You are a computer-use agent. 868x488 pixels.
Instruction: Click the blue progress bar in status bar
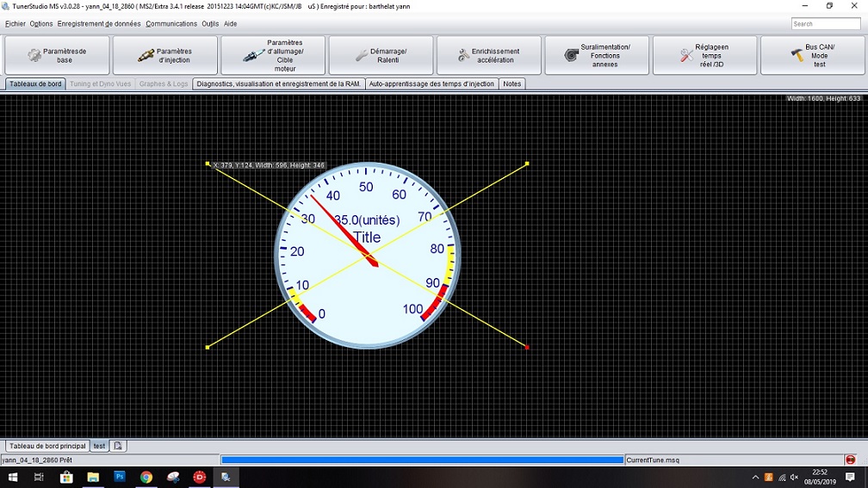(x=422, y=460)
